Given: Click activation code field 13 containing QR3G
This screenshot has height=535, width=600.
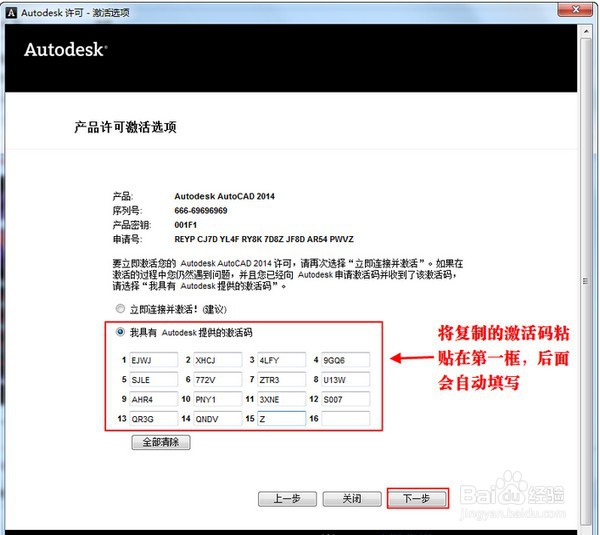Looking at the screenshot, I should point(153,418).
